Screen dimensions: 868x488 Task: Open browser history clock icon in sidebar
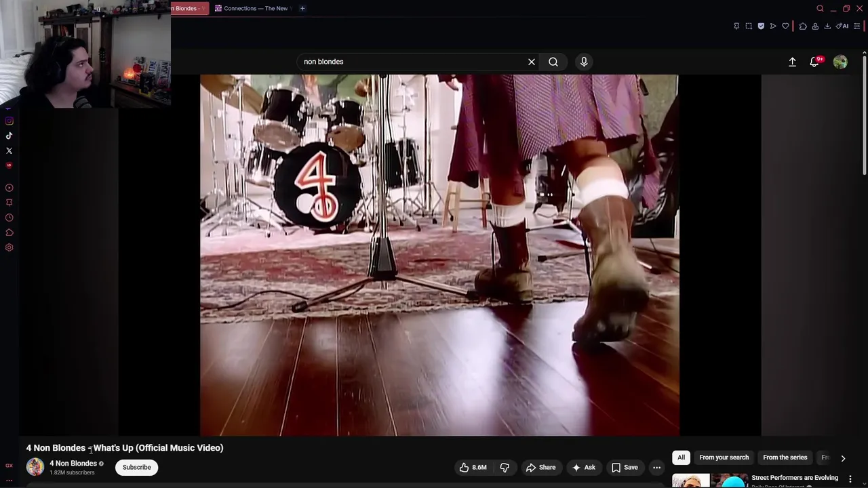(9, 218)
